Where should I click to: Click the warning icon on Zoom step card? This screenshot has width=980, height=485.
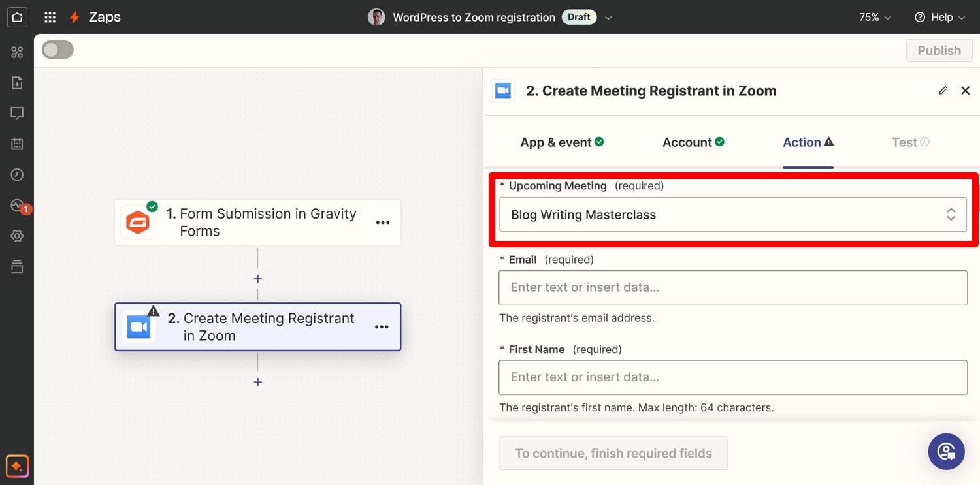click(x=154, y=311)
